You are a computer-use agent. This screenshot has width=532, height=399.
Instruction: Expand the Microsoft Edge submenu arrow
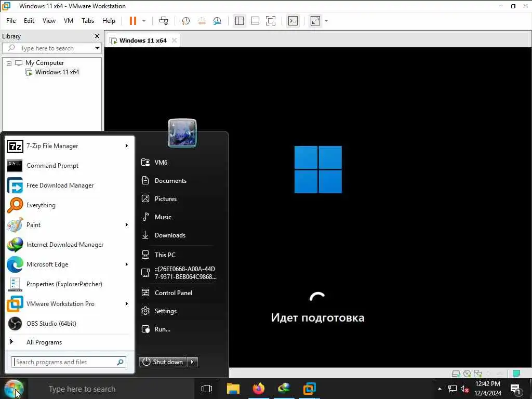pyautogui.click(x=127, y=264)
